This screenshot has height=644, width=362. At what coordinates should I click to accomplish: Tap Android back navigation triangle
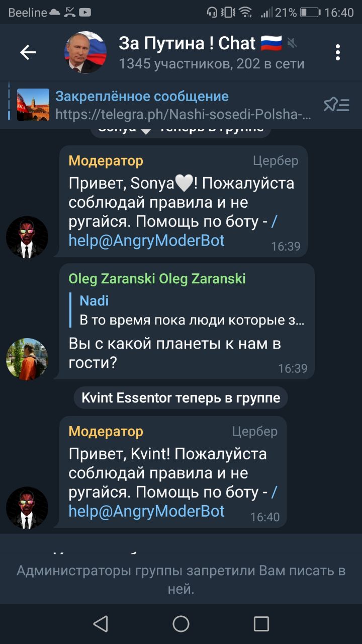click(101, 624)
